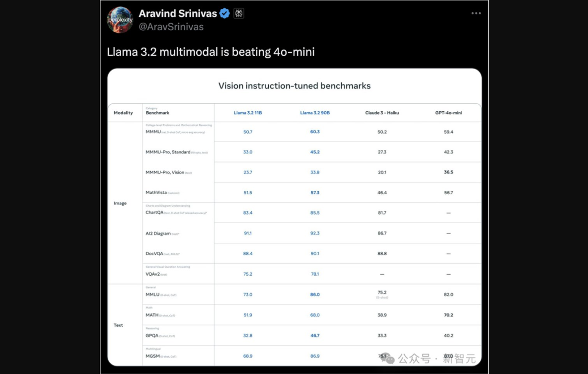Click the MathVista benchmark row label
588x374 pixels.
[156, 192]
